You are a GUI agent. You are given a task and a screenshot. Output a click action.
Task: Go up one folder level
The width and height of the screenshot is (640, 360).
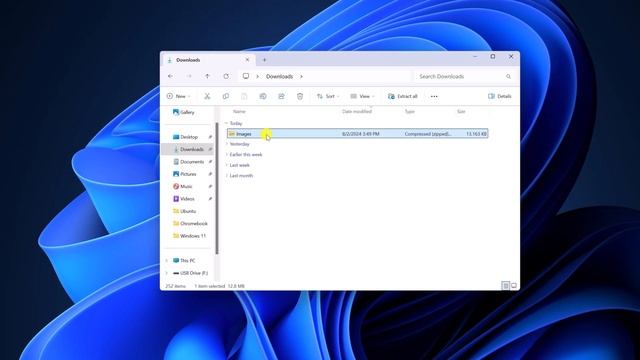click(x=207, y=76)
